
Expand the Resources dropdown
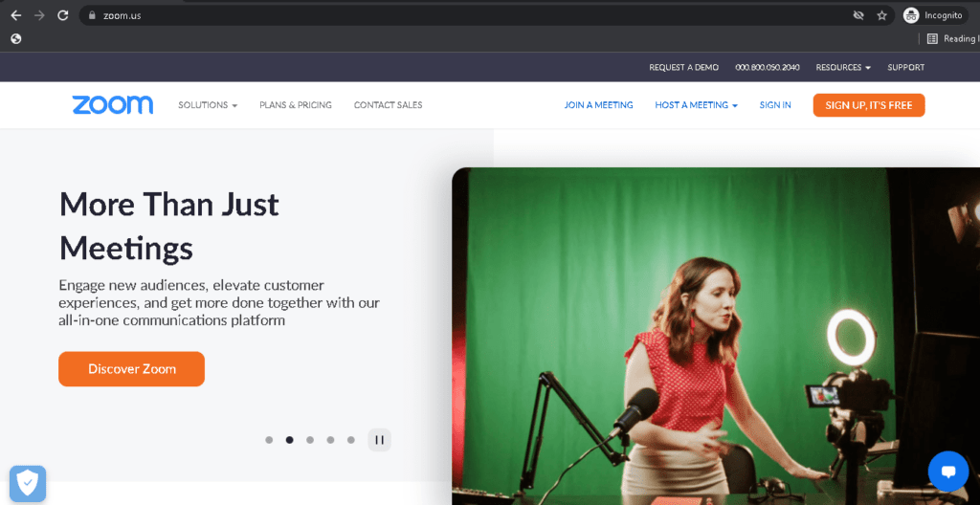[x=843, y=68]
